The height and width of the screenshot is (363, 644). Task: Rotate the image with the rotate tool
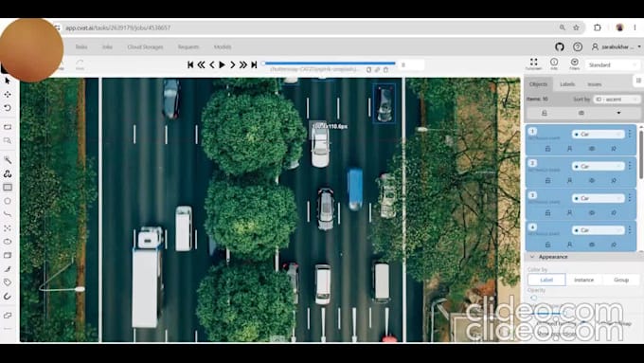click(8, 108)
